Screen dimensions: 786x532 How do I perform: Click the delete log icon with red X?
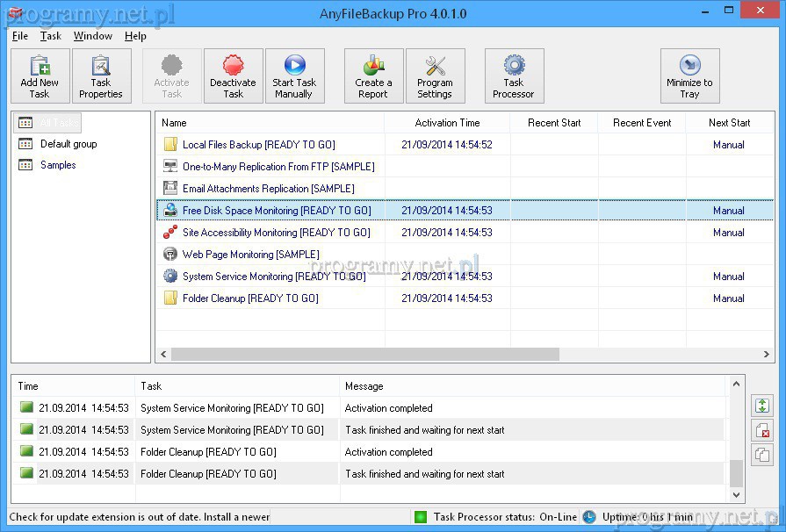761,430
